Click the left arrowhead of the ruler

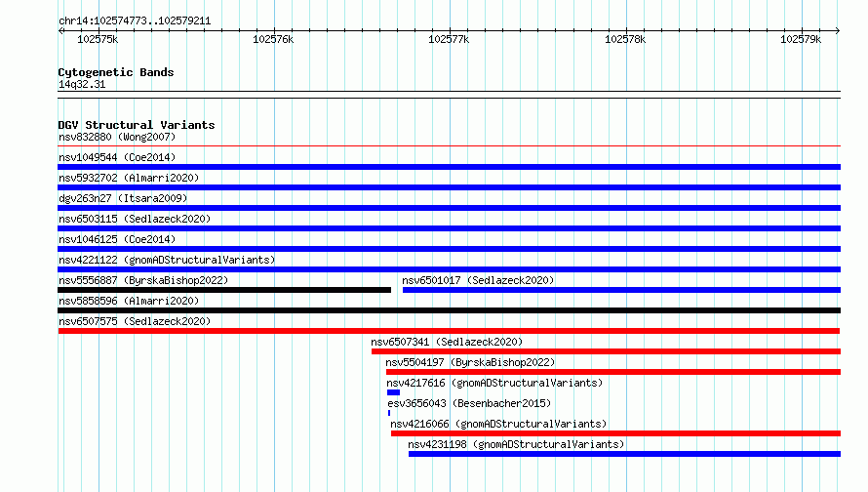[60, 31]
